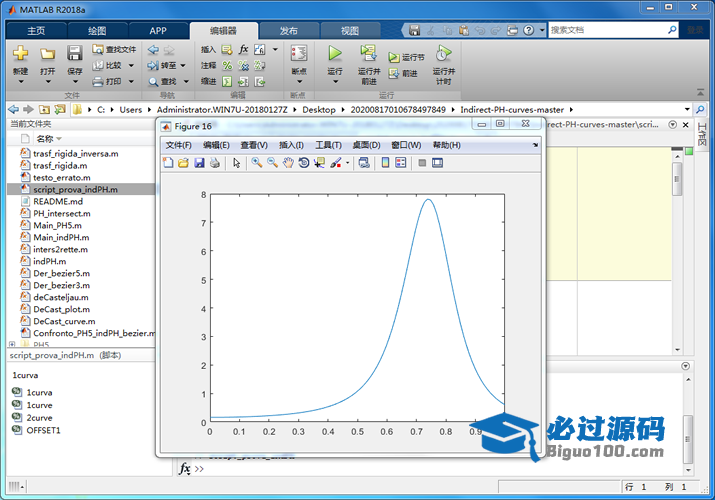Viewport: 715px width, 500px height.
Task: Click Run and Time (运行并计时) icon
Action: tap(443, 53)
